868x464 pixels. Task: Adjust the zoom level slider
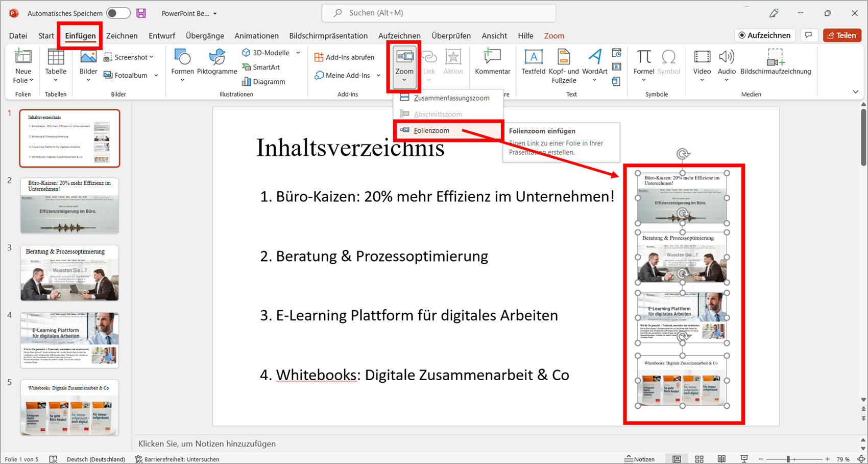(x=788, y=459)
